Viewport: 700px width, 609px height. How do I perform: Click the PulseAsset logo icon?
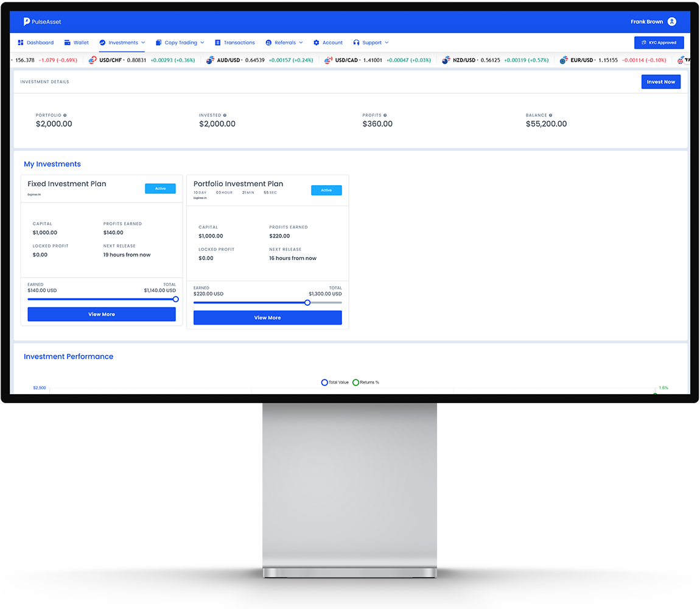pos(27,22)
